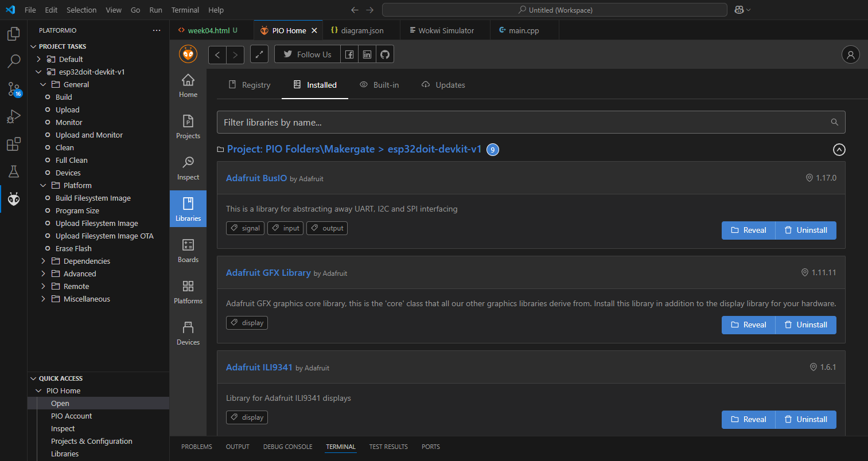Run the Erase Flash task
This screenshot has height=461, width=868.
pos(73,248)
